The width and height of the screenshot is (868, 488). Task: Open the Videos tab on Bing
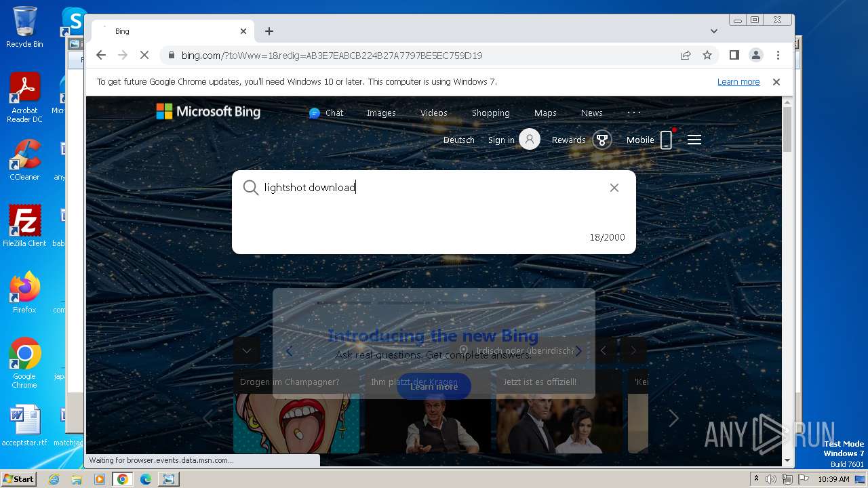433,113
